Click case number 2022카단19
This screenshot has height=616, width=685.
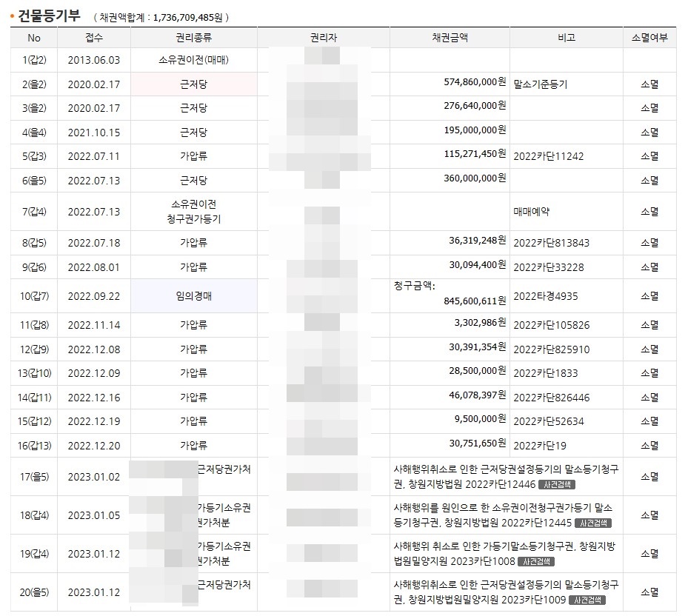pyautogui.click(x=540, y=446)
